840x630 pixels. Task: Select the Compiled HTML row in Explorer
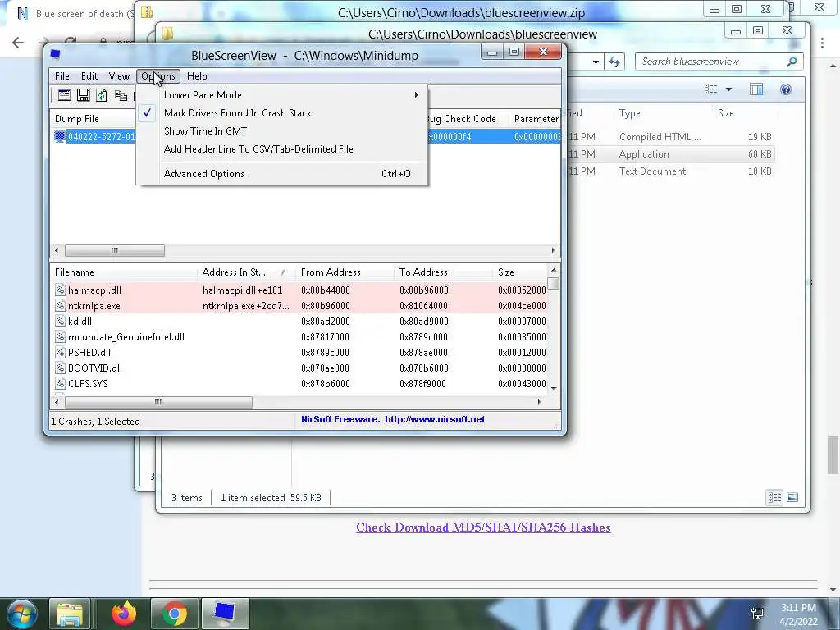click(x=669, y=137)
